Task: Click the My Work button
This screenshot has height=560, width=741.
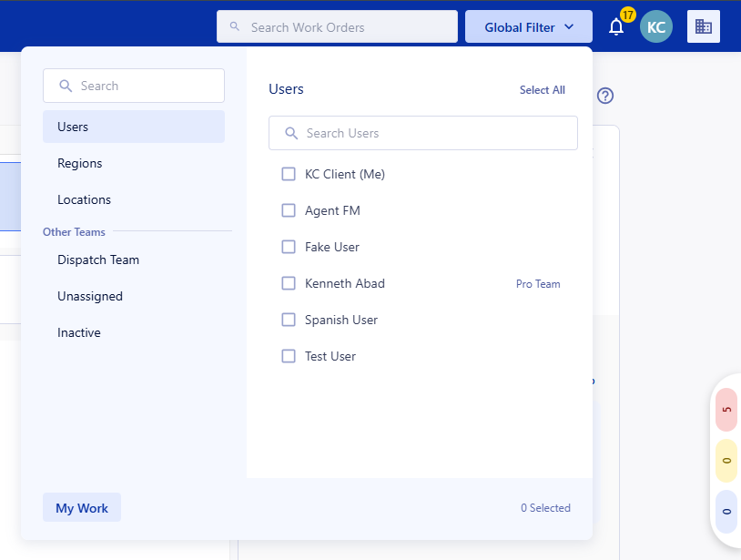Action: 82,507
